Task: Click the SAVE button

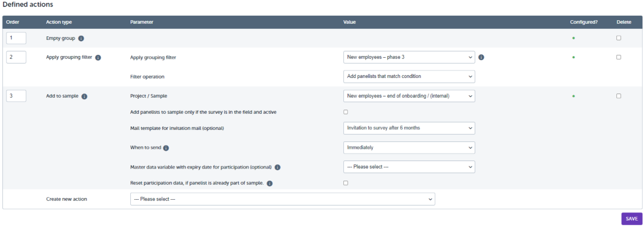Action: point(632,219)
